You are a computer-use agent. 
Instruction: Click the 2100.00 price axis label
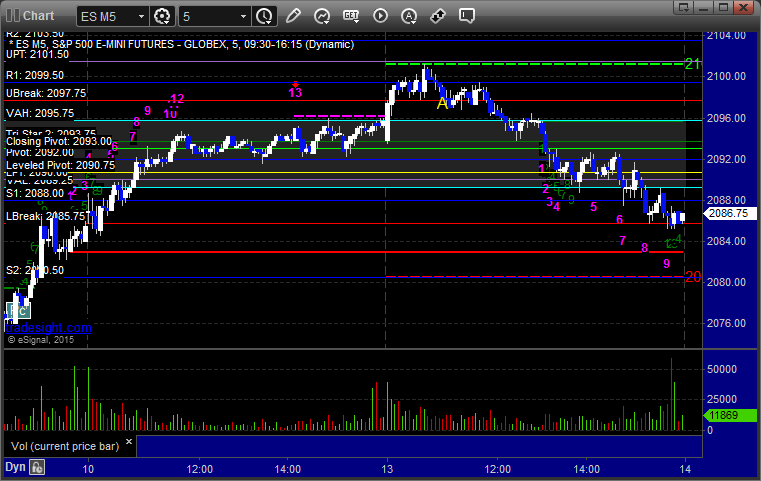(727, 76)
